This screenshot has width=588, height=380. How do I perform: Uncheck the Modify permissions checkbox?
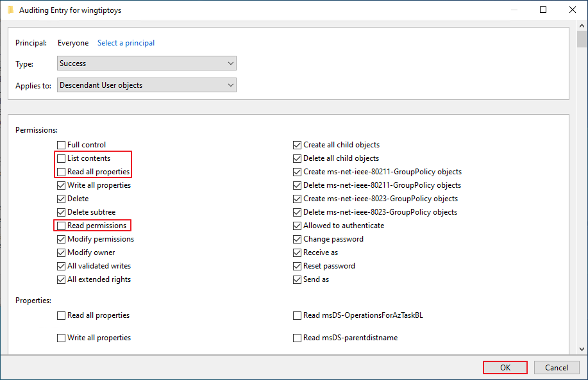tap(61, 239)
